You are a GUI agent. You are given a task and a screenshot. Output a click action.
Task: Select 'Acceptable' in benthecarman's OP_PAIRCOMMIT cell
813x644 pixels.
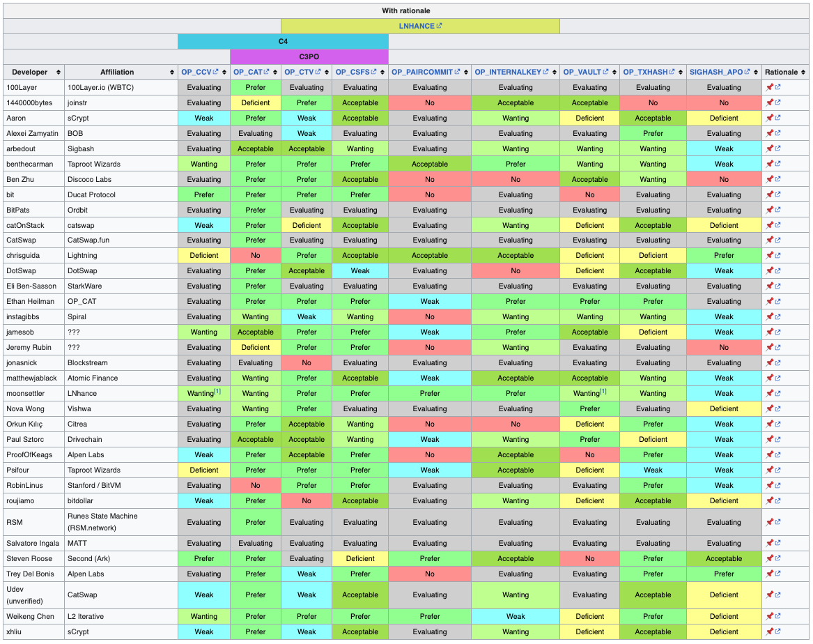[x=430, y=164]
